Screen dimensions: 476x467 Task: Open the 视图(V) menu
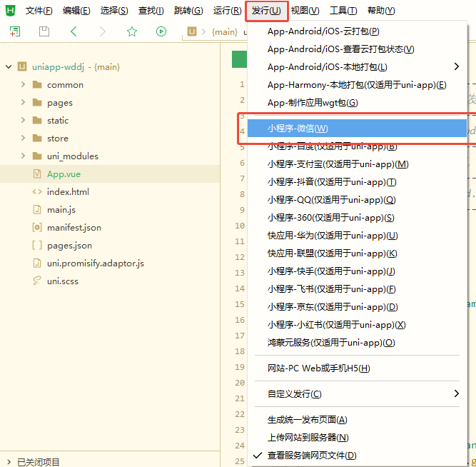(305, 11)
